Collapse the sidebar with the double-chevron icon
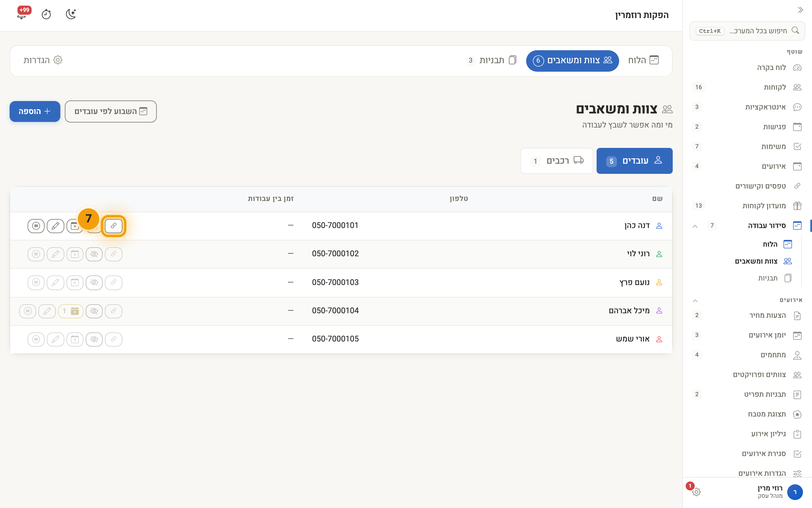Viewport: 812px width, 508px height. click(x=800, y=10)
